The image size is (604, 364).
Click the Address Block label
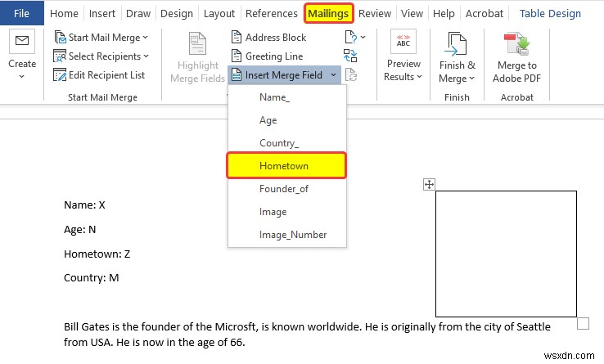click(x=276, y=38)
